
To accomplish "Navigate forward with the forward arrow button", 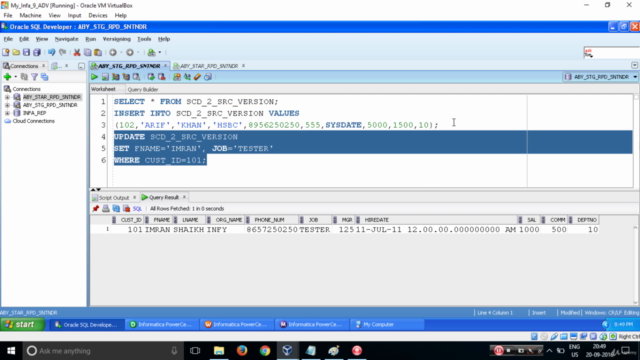I will (130, 52).
